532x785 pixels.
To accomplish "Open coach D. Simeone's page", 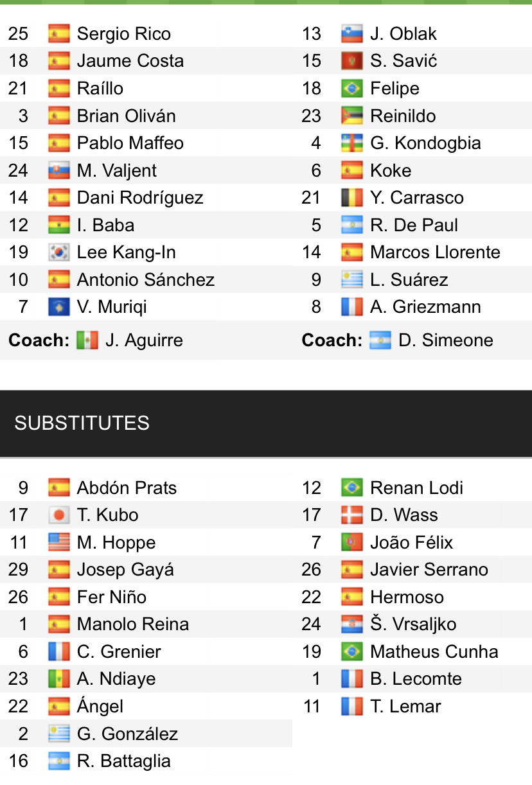I will 445,340.
